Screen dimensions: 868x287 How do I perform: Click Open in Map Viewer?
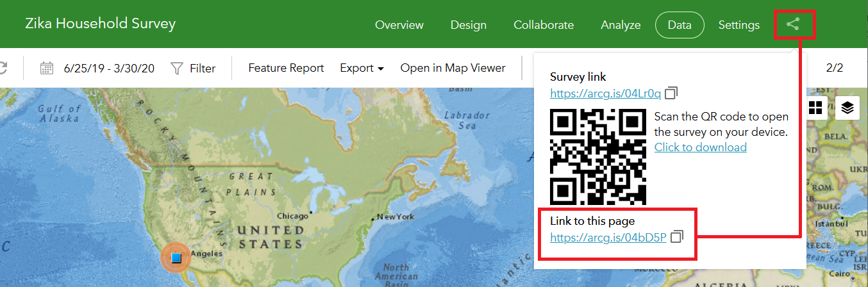(453, 68)
